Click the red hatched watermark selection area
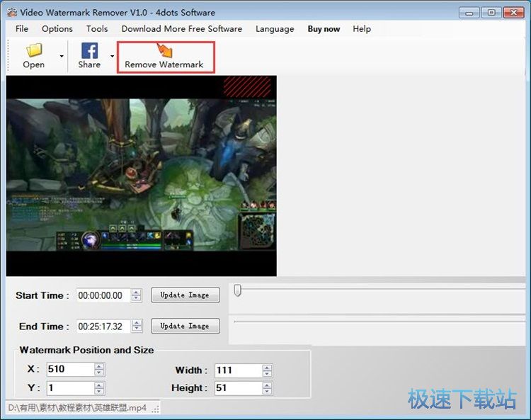 point(247,86)
